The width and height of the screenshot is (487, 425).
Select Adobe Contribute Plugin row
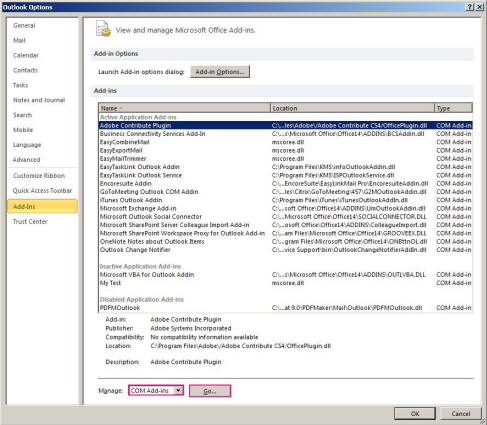click(285, 125)
